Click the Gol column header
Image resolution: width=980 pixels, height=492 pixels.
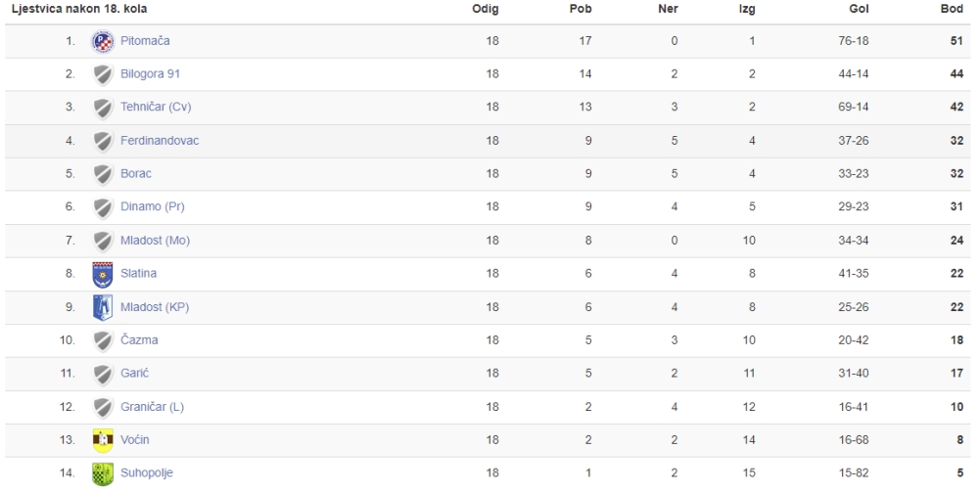pos(859,9)
